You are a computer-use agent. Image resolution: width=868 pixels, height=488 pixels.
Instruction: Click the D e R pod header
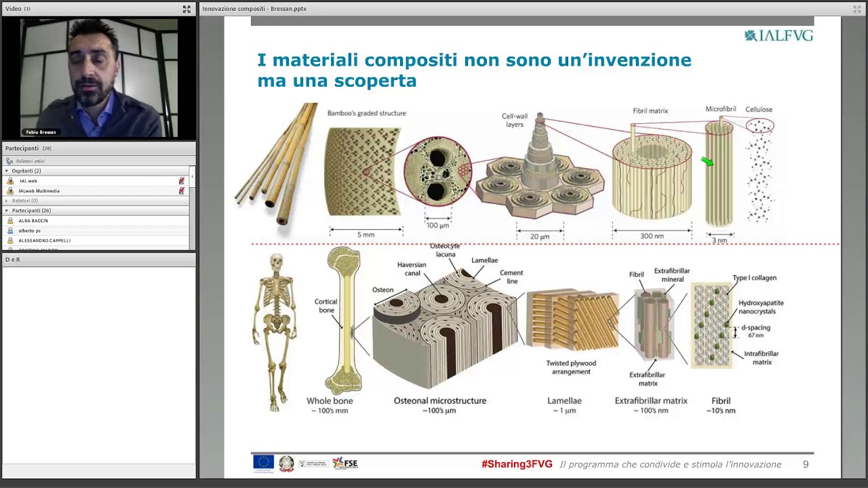(x=99, y=260)
